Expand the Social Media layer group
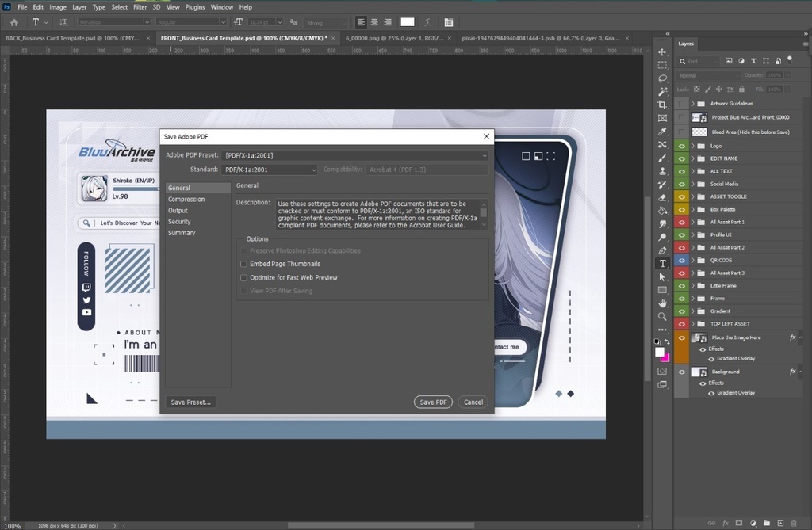 pos(693,184)
